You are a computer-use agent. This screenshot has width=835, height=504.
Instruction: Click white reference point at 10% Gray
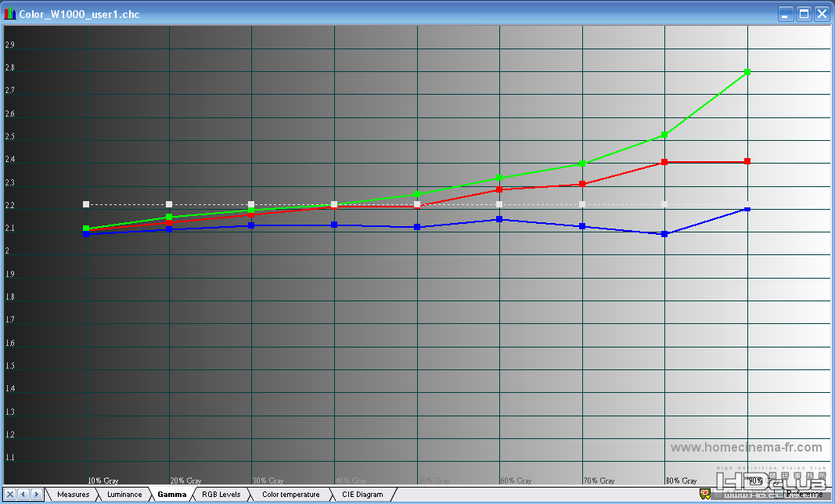click(86, 204)
